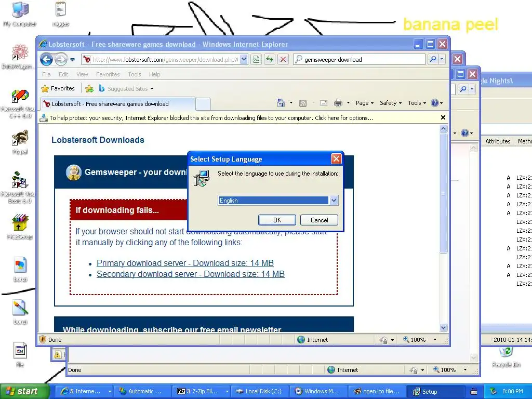
Task: Click Secondary download server link
Action: [190, 274]
